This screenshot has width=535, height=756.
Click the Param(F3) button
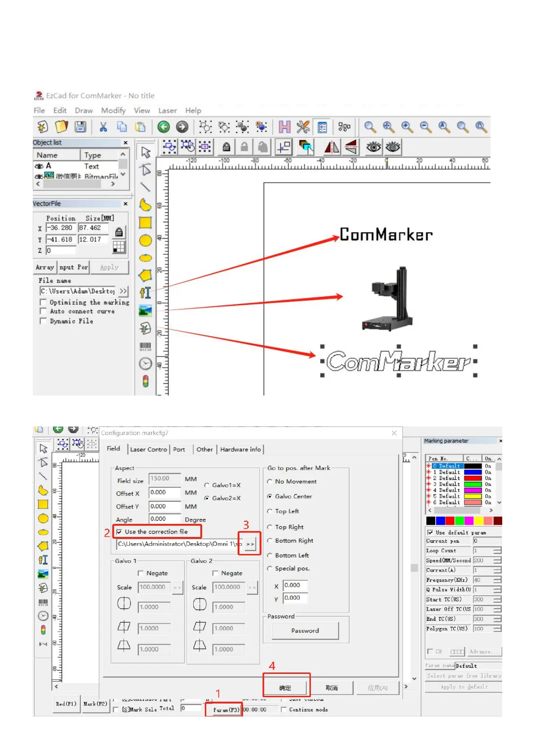225,710
